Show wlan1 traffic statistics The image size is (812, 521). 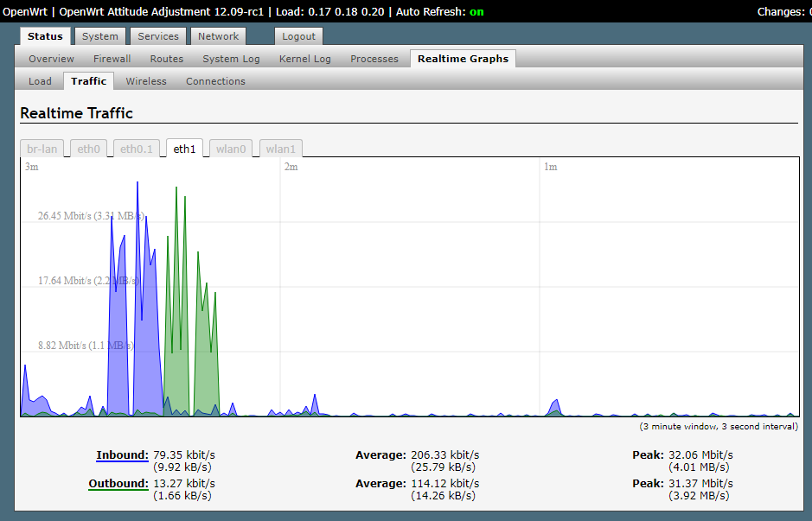[x=280, y=148]
